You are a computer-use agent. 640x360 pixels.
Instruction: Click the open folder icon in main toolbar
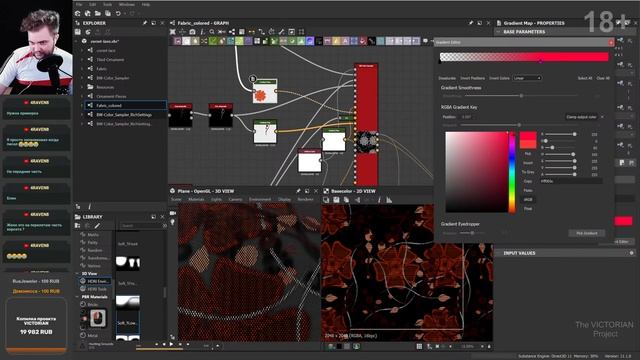(98, 13)
